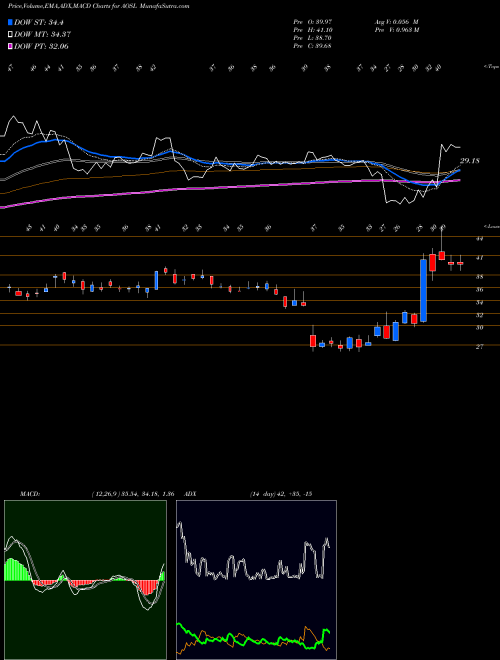
Task: Click the magenta DOW PT legend swatch
Action: (x=10, y=46)
